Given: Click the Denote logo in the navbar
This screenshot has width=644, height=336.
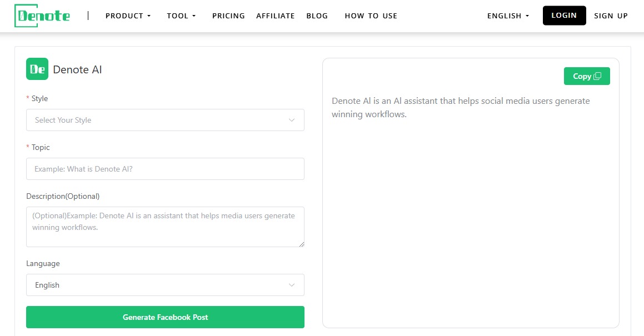Looking at the screenshot, I should pyautogui.click(x=42, y=15).
